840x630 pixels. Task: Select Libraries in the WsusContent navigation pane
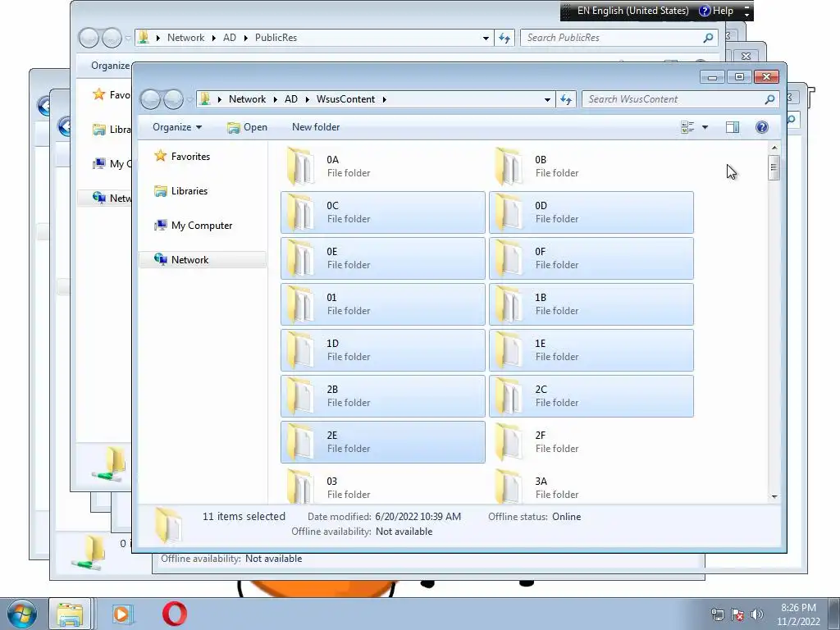189,190
